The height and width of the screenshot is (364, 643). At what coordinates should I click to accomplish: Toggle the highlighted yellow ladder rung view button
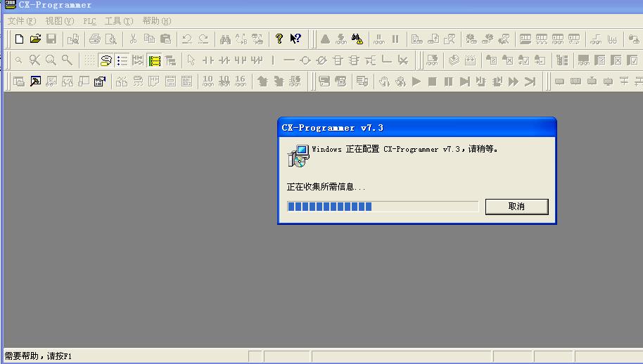point(154,60)
